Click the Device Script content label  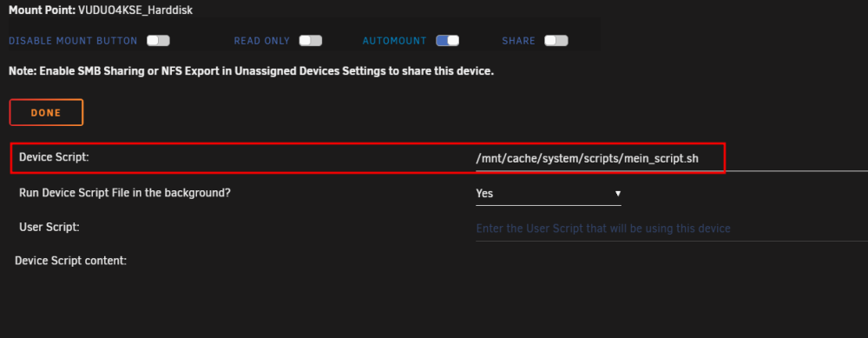[71, 261]
